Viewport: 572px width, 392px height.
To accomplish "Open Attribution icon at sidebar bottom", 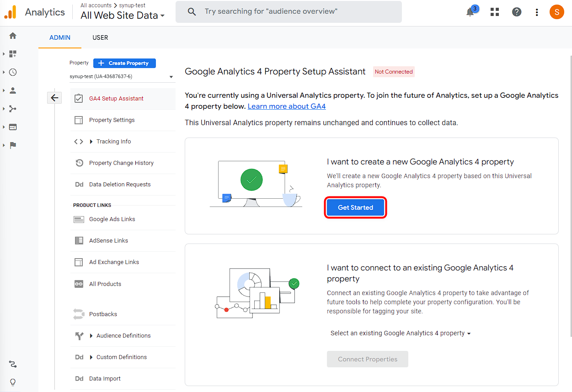I will coord(13,364).
